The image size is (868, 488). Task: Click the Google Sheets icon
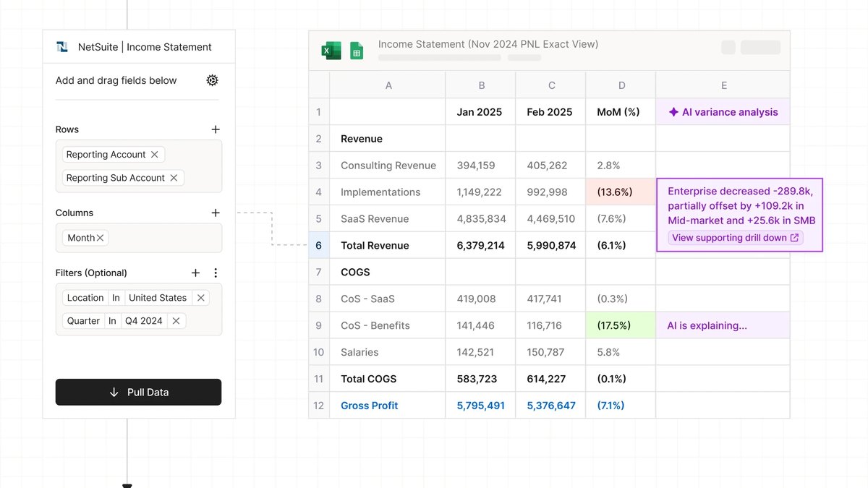pos(357,50)
